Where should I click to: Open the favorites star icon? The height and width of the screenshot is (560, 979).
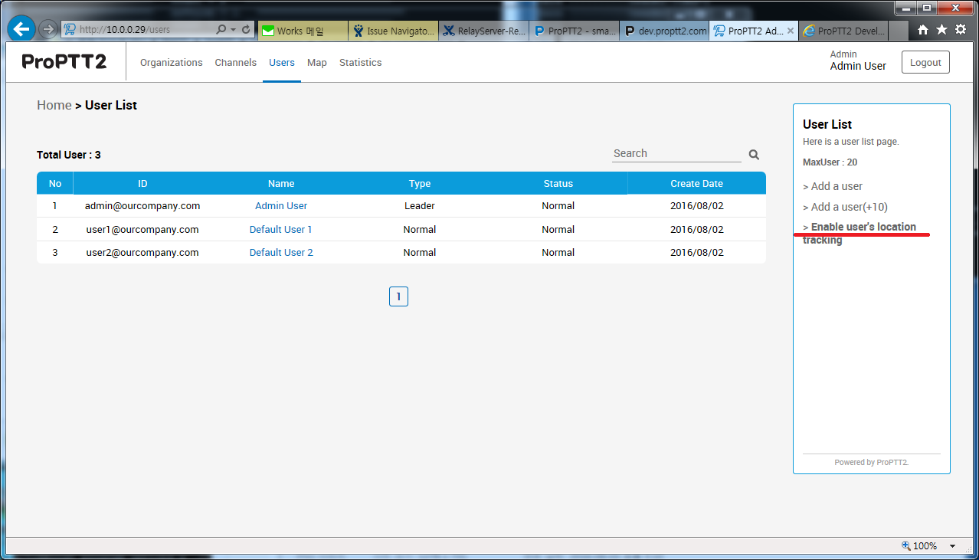click(941, 29)
